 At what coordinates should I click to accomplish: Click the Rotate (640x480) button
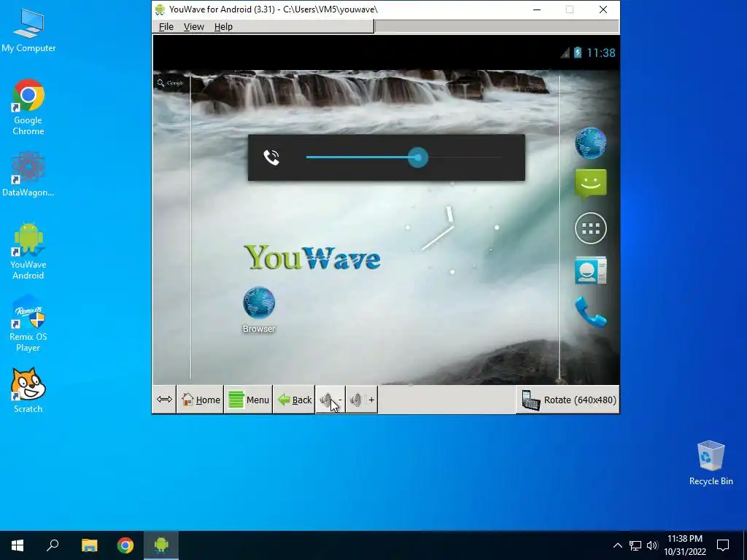tap(568, 400)
